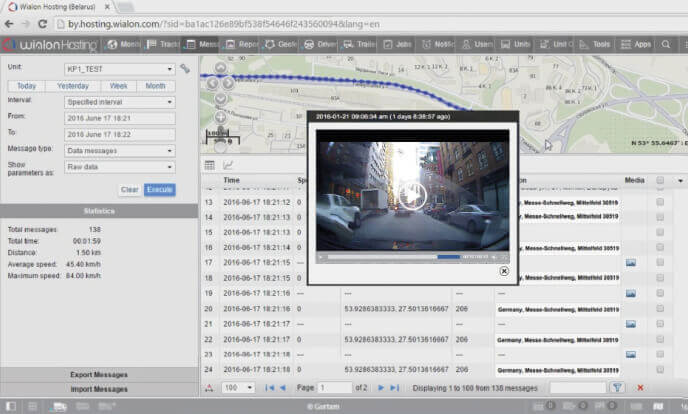Click the red delete X icon in footer
This screenshot has width=688, height=414.
tap(640, 387)
